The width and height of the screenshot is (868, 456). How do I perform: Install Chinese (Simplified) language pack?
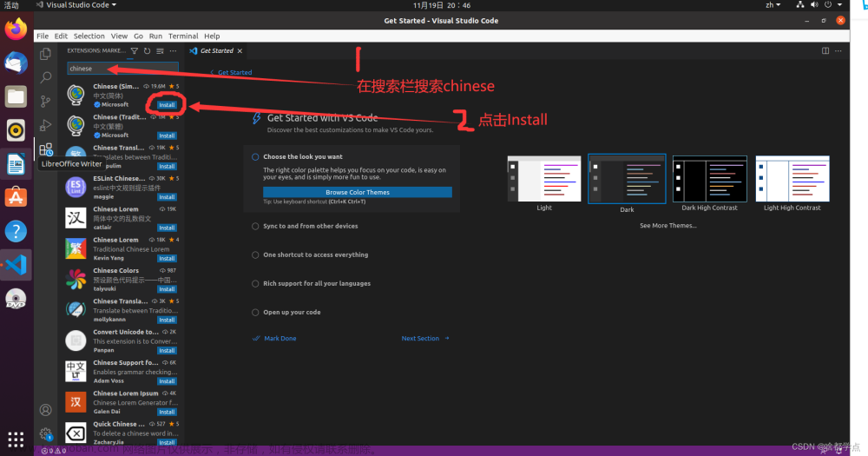coord(167,105)
